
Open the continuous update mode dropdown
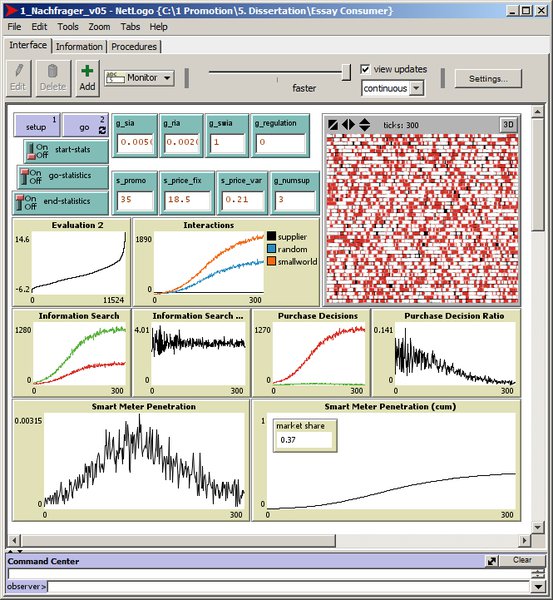pyautogui.click(x=393, y=88)
